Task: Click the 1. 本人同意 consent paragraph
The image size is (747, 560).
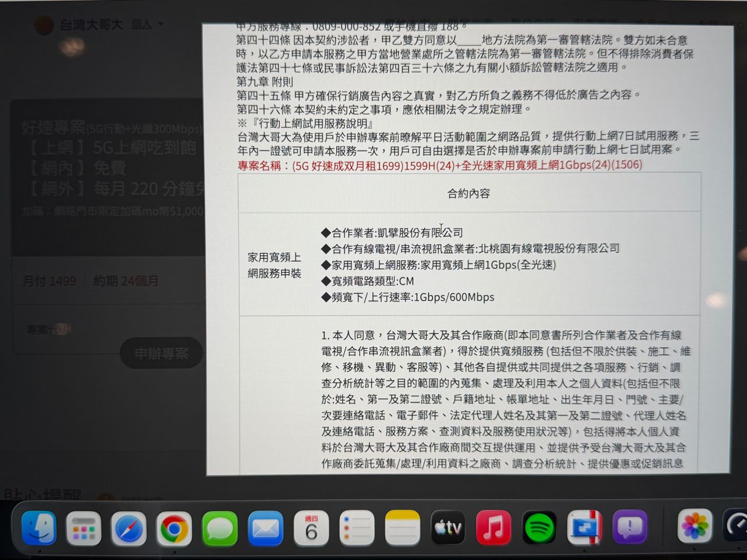Action: click(x=506, y=400)
